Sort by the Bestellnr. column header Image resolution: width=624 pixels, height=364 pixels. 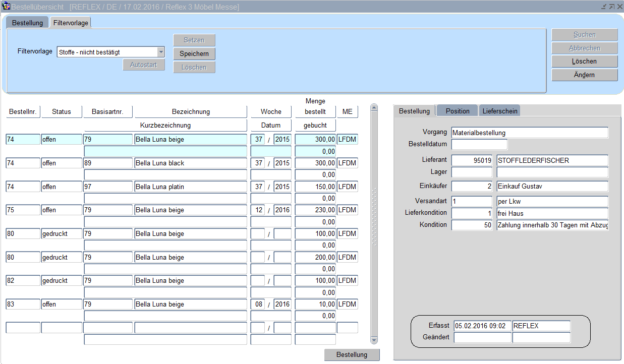[23, 112]
